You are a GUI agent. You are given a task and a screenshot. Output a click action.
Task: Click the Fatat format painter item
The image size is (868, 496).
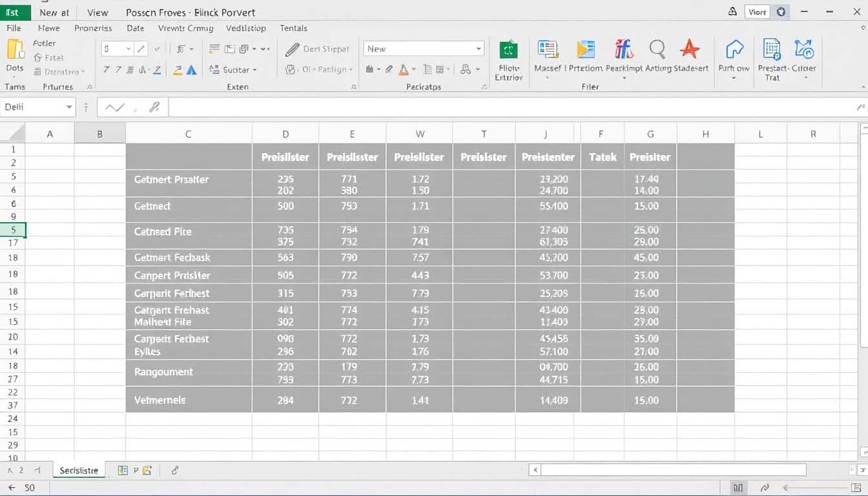coord(49,57)
